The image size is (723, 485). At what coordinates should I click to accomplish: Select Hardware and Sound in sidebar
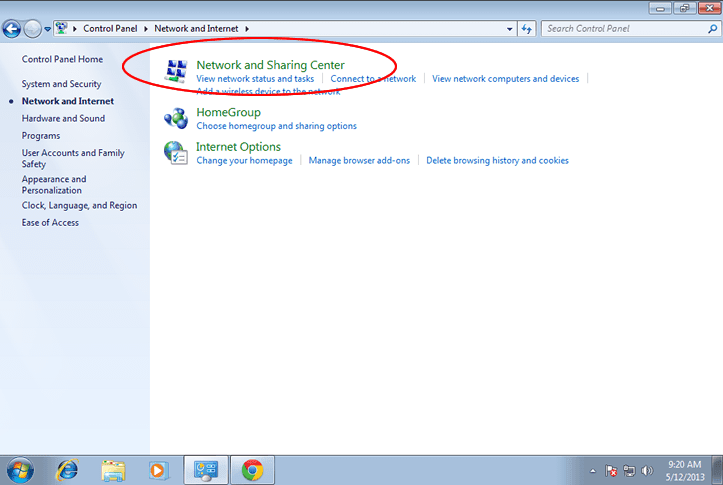click(63, 118)
